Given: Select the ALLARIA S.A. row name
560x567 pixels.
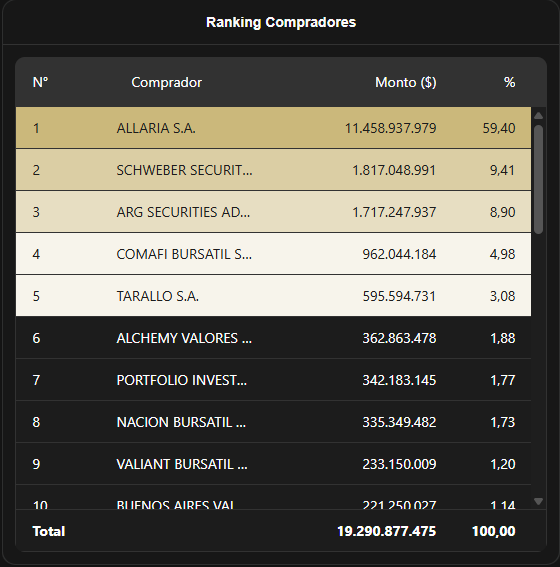Looking at the screenshot, I should 156,128.
